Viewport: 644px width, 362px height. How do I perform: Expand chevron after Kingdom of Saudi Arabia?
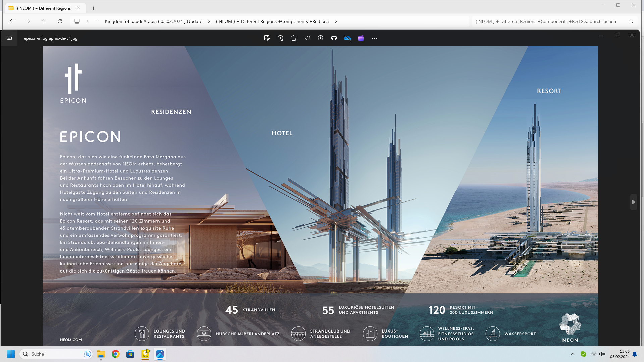coord(209,21)
